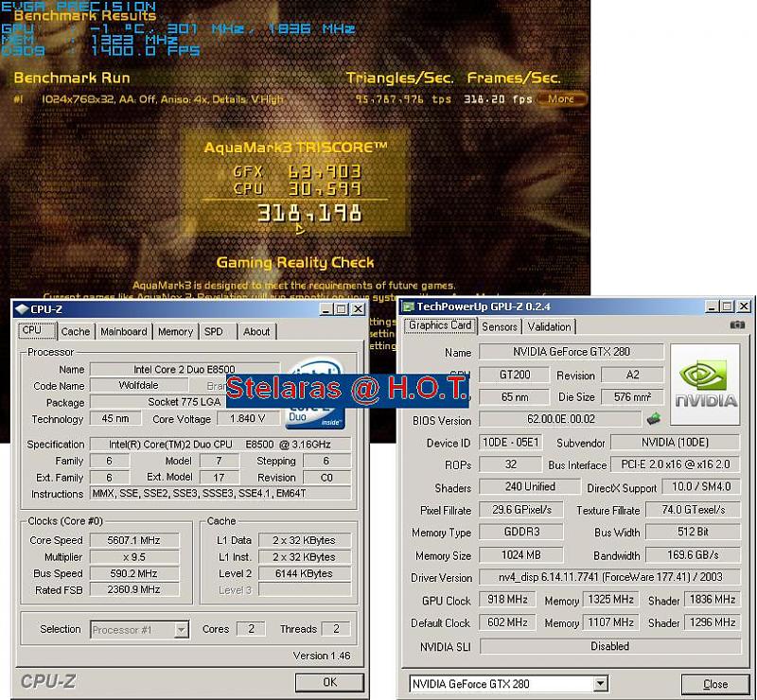The width and height of the screenshot is (757, 700).
Task: Click the GPU value GT200
Action: point(514,375)
